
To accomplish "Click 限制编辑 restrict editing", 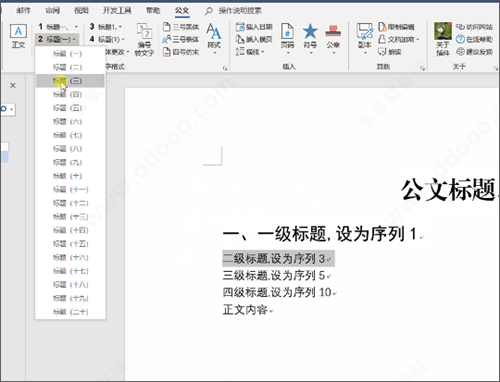I will pyautogui.click(x=397, y=27).
